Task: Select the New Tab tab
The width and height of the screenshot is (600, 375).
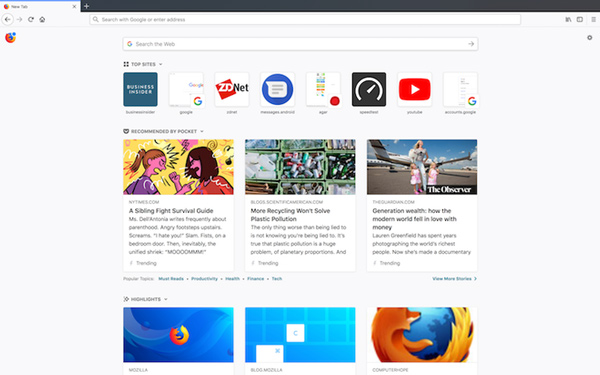Action: coord(40,6)
